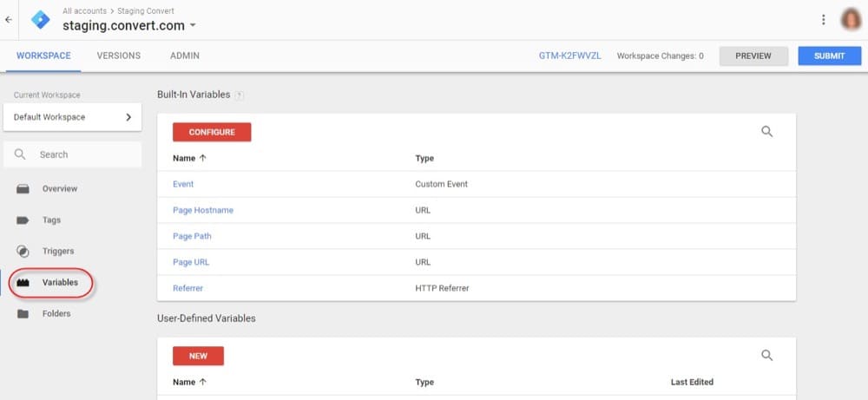Image resolution: width=868 pixels, height=400 pixels.
Task: Click the Google Tag Manager logo
Action: point(40,19)
